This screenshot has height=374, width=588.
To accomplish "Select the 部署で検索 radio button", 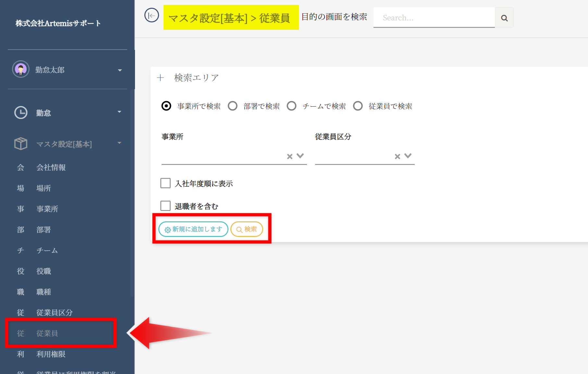I will (233, 106).
